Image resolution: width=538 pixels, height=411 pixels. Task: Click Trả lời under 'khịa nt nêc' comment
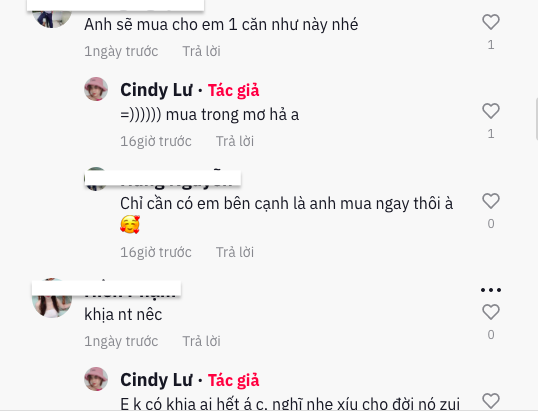click(x=201, y=341)
